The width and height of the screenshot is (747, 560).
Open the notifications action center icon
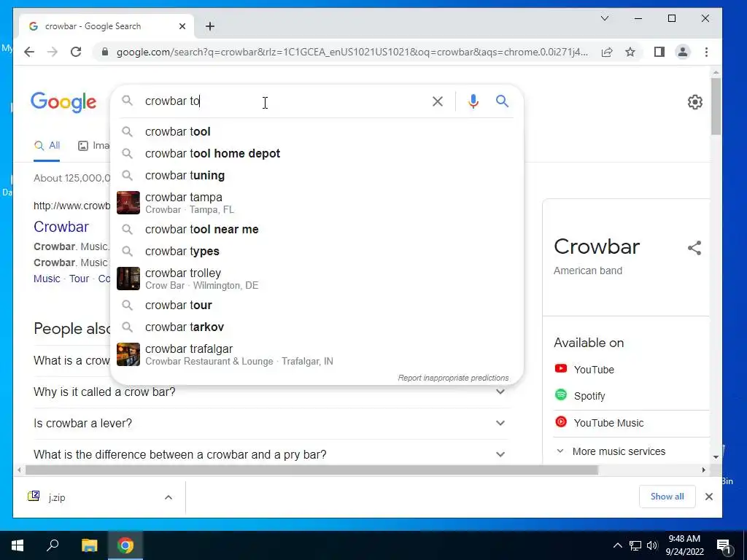coord(724,545)
